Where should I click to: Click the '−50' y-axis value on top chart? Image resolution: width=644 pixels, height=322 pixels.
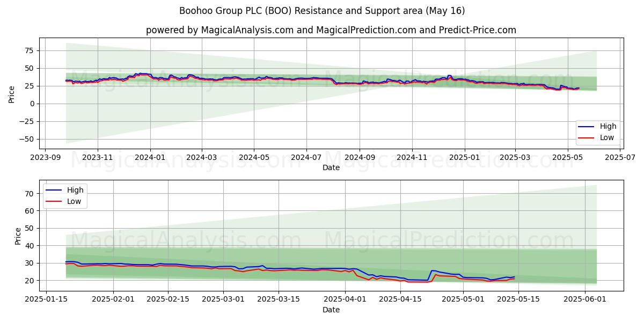(x=27, y=139)
